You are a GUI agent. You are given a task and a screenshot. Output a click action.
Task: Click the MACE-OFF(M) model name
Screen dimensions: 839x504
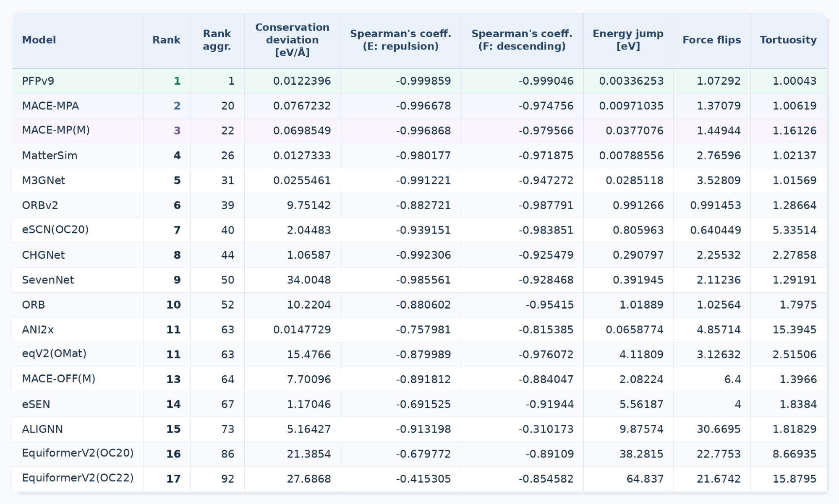pos(58,379)
